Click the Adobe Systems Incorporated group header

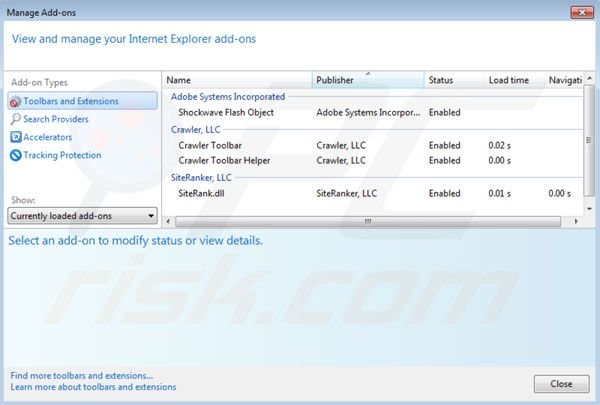(228, 97)
